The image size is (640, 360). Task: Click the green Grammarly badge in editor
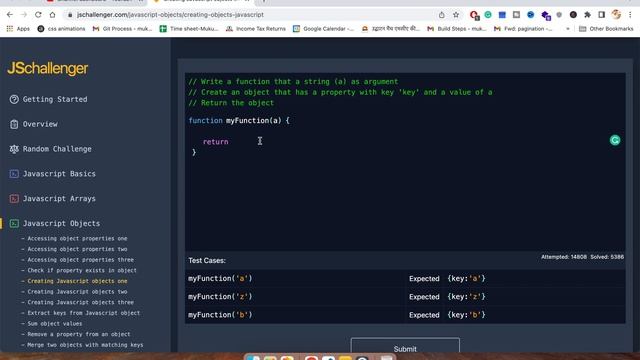pos(615,140)
